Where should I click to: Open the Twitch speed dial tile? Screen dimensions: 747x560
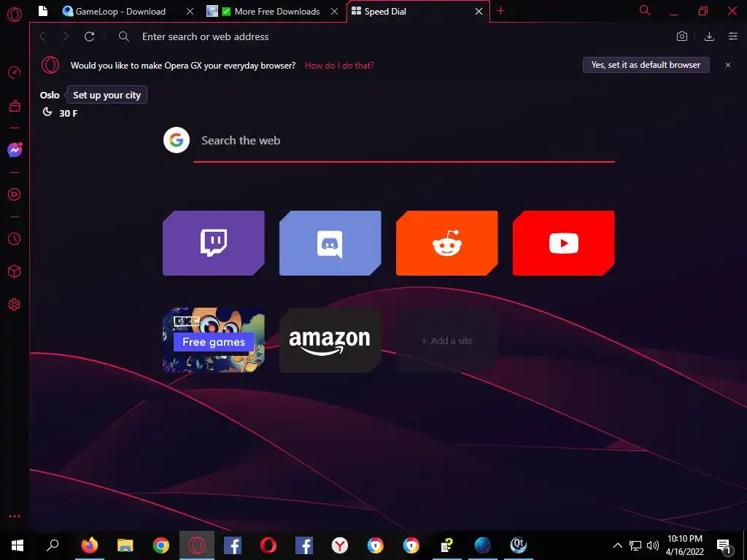point(214,243)
